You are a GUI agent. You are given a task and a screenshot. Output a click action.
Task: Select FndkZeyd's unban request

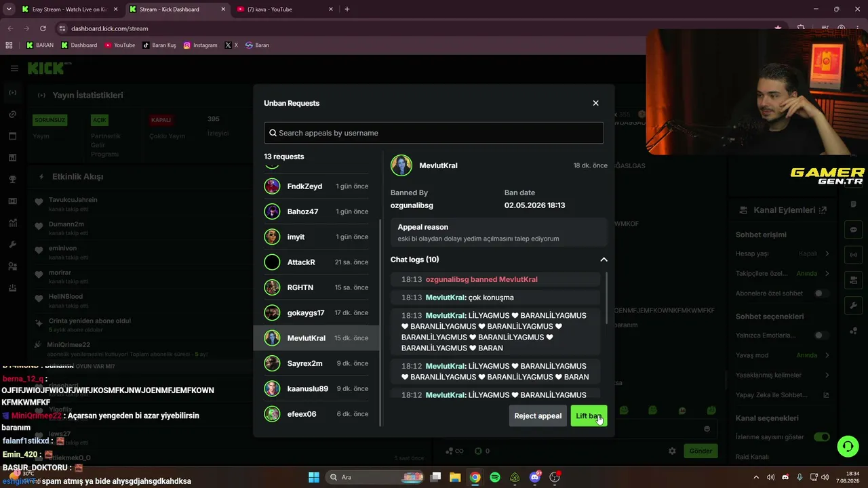coord(317,186)
